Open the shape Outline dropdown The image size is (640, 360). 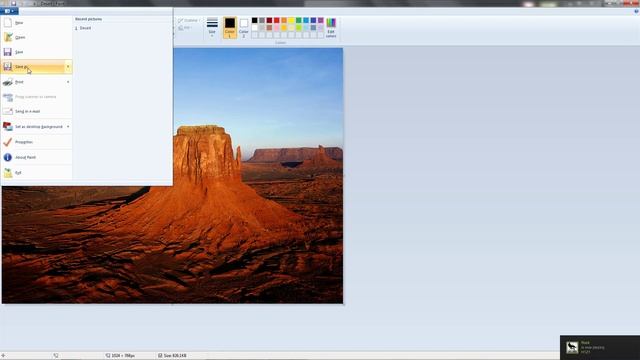tap(189, 20)
